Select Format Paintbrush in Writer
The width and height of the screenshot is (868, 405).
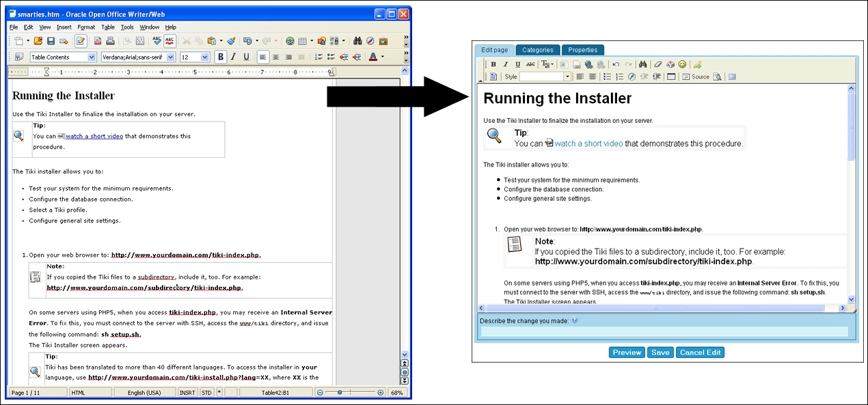pos(231,41)
